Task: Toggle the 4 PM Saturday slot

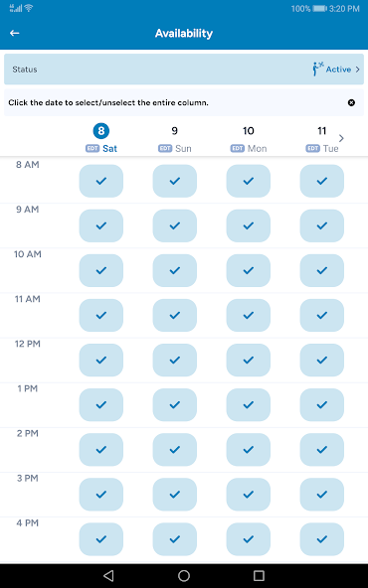Action: [x=101, y=539]
